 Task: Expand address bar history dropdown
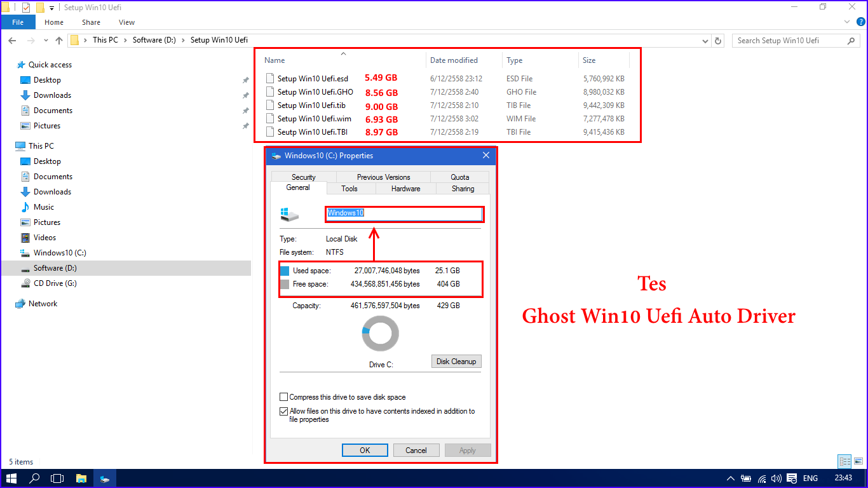pyautogui.click(x=705, y=41)
